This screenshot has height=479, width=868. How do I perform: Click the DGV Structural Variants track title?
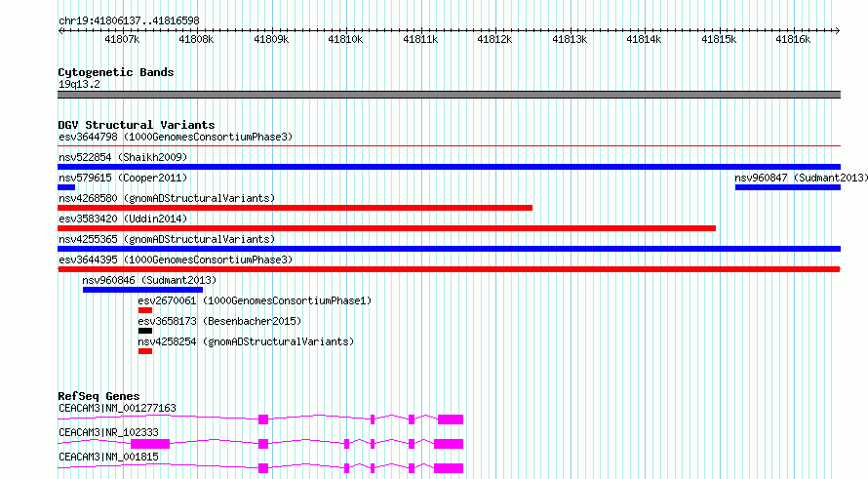[x=137, y=125]
